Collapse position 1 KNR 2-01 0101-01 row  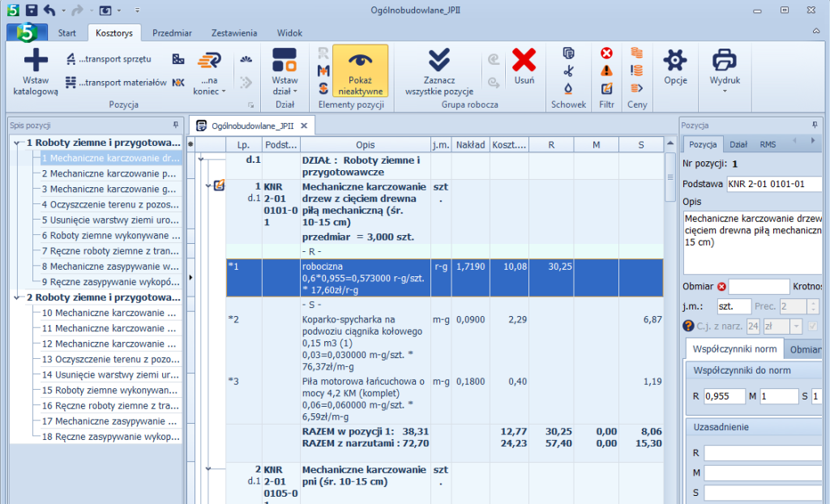point(207,186)
